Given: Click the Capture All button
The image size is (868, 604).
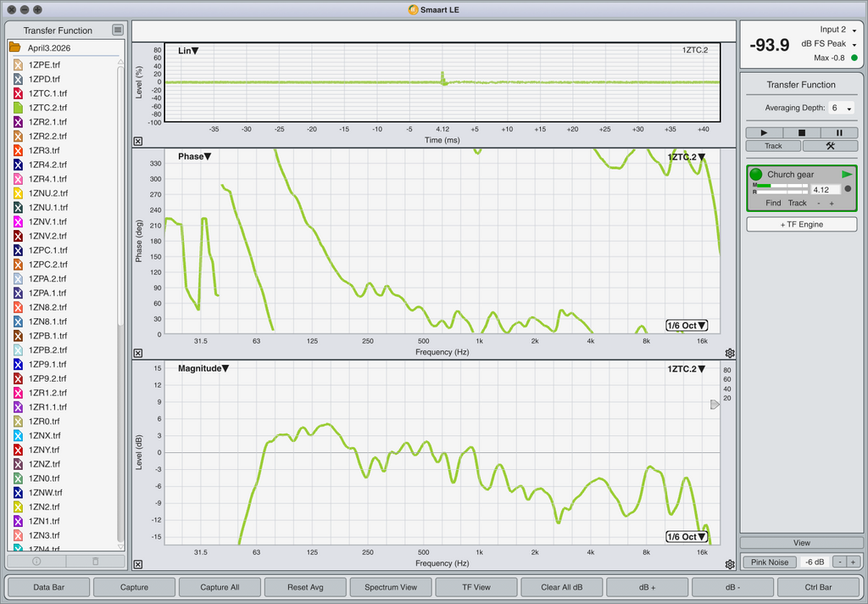Looking at the screenshot, I should [x=220, y=587].
